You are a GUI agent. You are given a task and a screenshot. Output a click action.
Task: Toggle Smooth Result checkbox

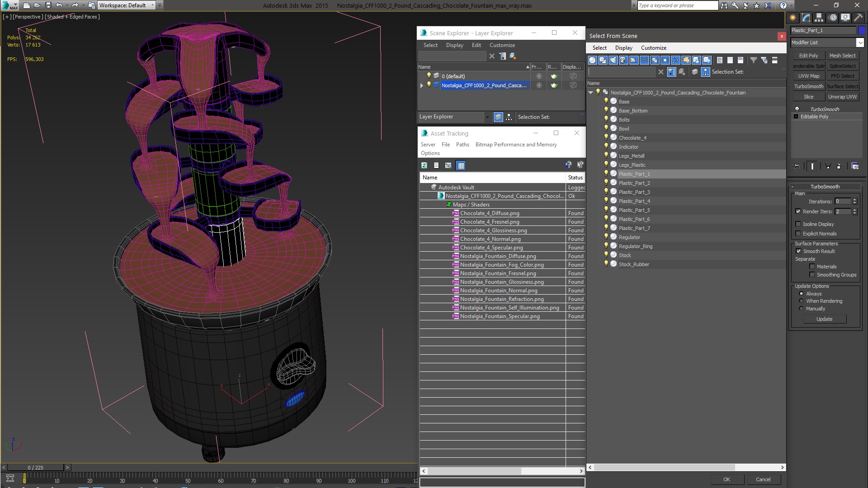click(x=798, y=251)
